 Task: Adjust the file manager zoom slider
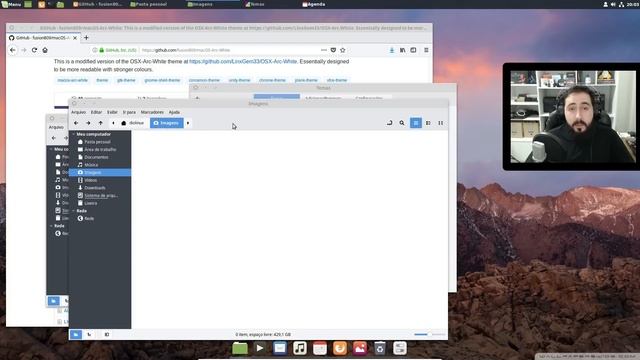click(429, 334)
